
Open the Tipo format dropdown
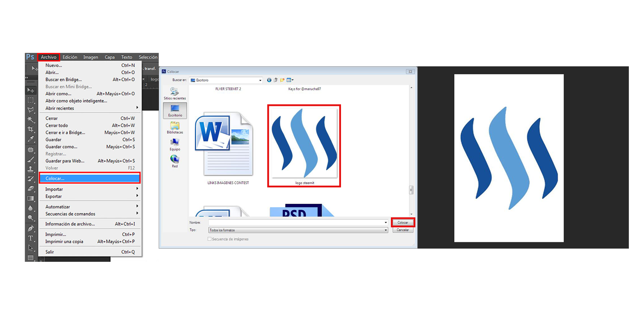[298, 230]
